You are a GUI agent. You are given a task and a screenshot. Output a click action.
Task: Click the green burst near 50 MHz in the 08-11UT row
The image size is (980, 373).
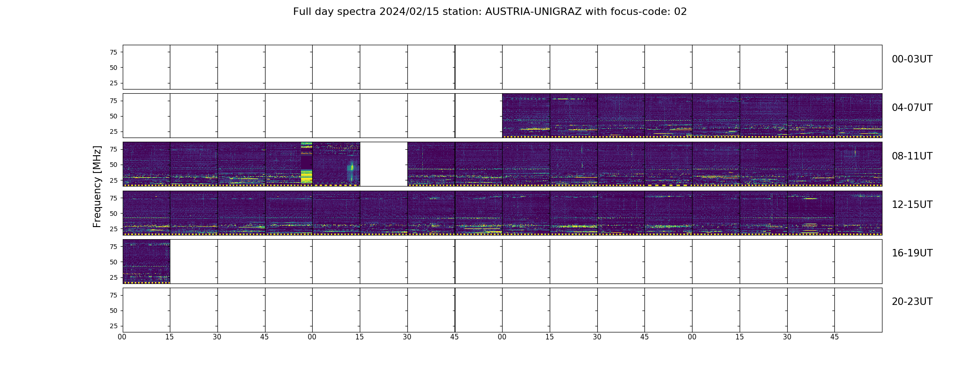(x=351, y=168)
